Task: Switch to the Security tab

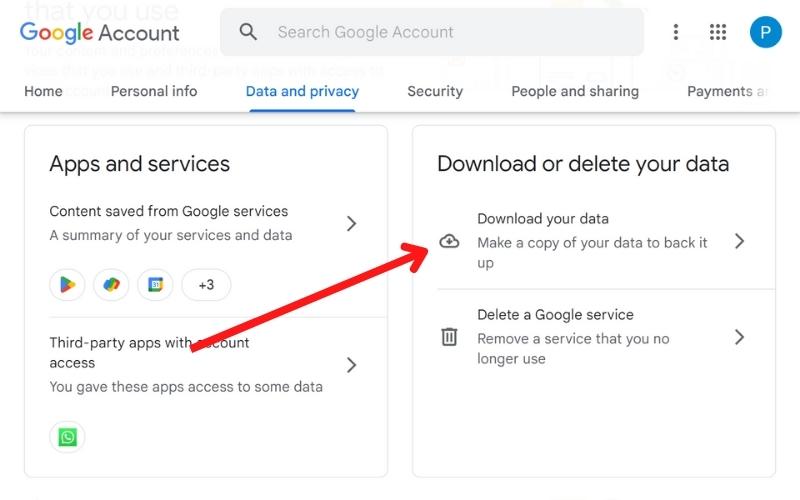Action: point(435,91)
